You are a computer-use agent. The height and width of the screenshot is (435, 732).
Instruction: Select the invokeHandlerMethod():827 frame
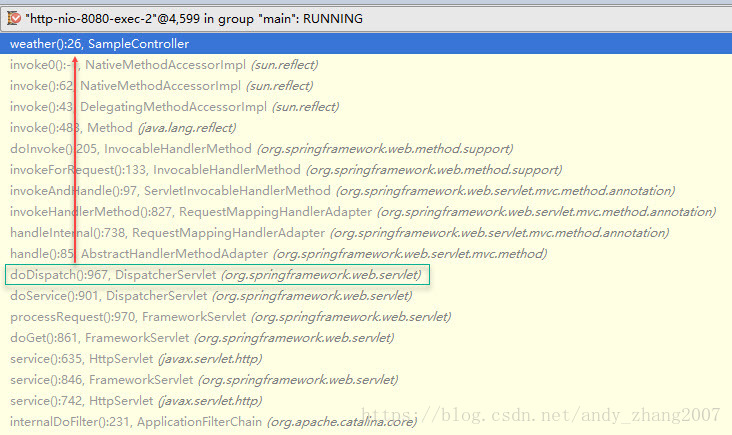click(x=366, y=212)
